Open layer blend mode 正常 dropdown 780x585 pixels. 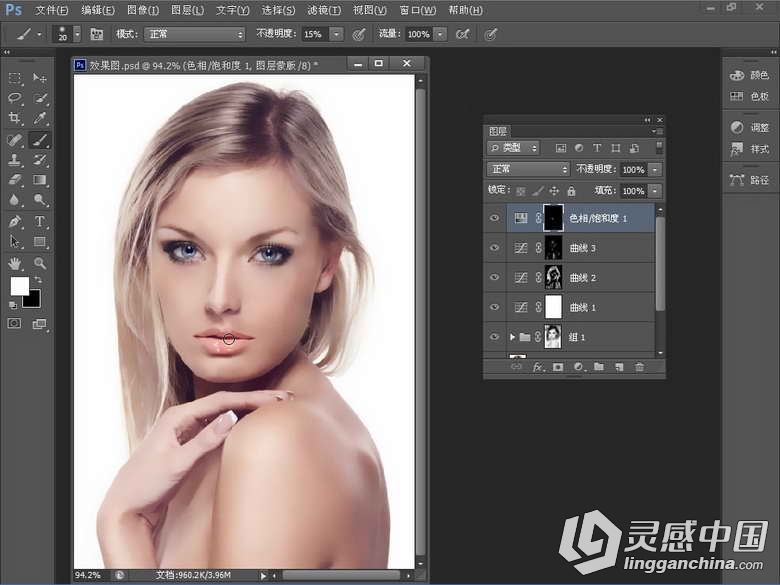528,169
